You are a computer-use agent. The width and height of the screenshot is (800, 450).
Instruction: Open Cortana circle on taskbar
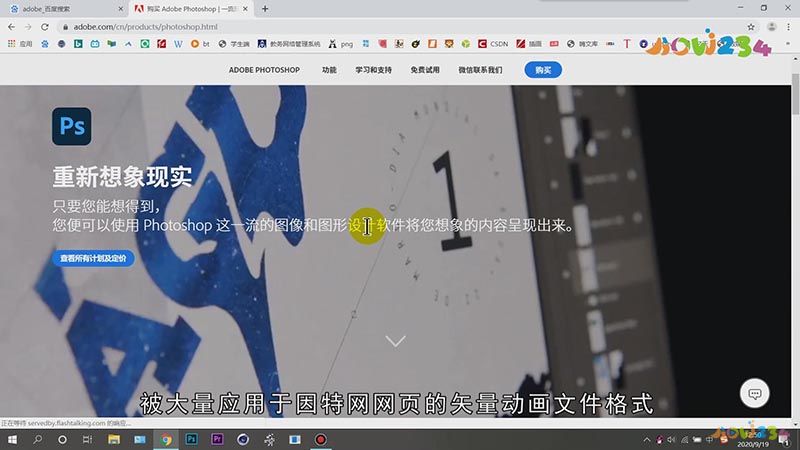click(62, 439)
